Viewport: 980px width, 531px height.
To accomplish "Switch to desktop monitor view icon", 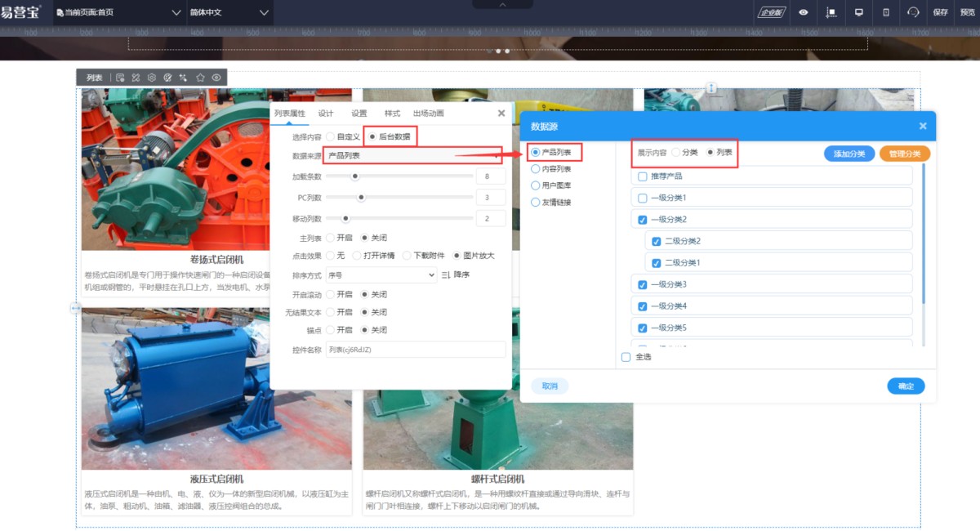I will pyautogui.click(x=858, y=12).
